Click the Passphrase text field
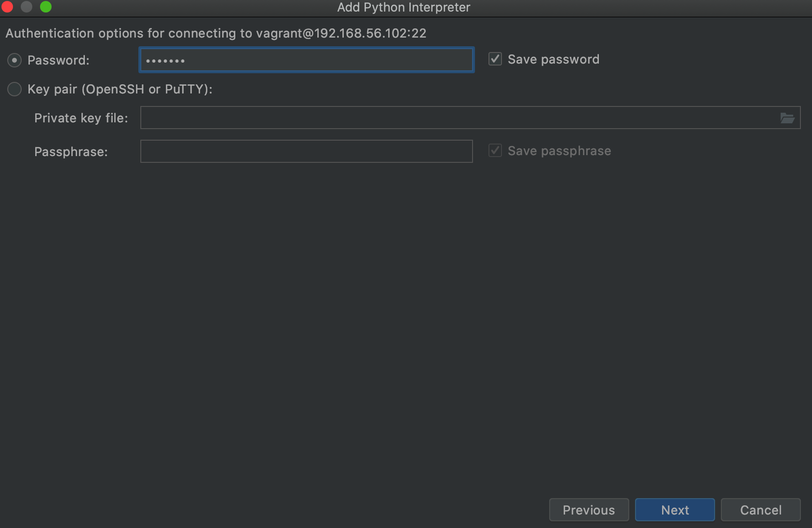This screenshot has width=812, height=528. click(x=307, y=151)
